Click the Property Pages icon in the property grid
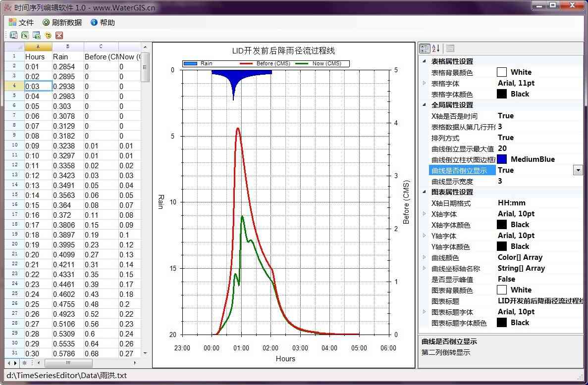588x385 pixels. (450, 48)
